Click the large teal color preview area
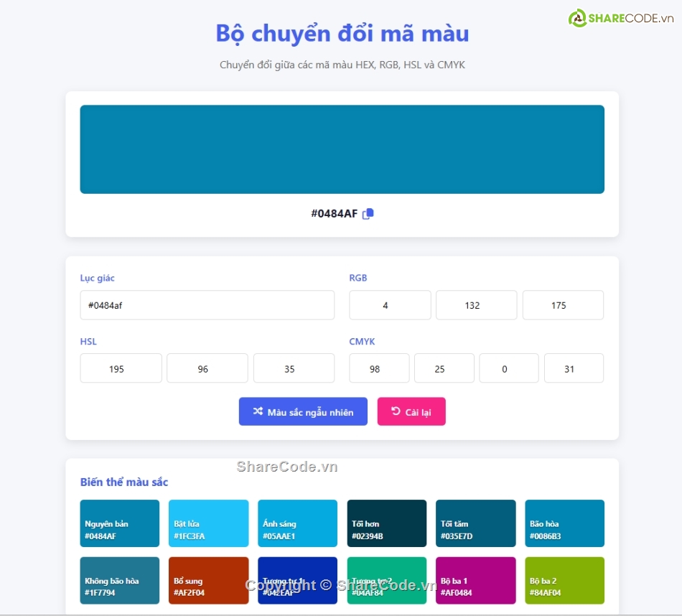The image size is (682, 616). click(342, 149)
